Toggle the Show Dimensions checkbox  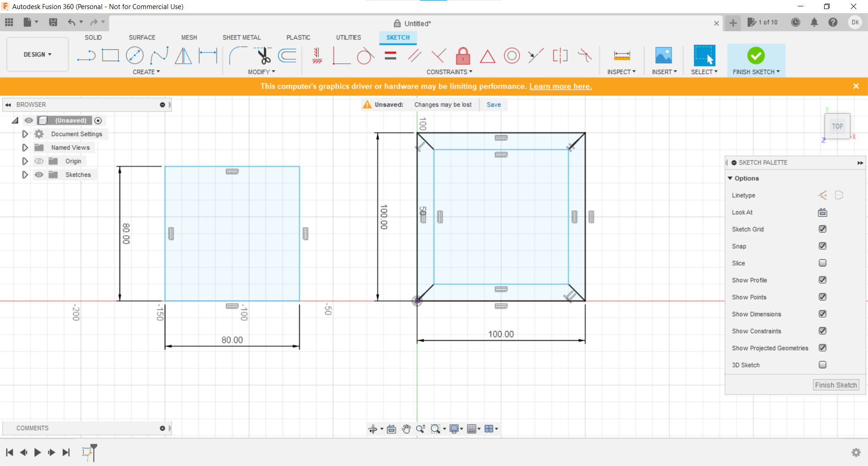pos(822,314)
